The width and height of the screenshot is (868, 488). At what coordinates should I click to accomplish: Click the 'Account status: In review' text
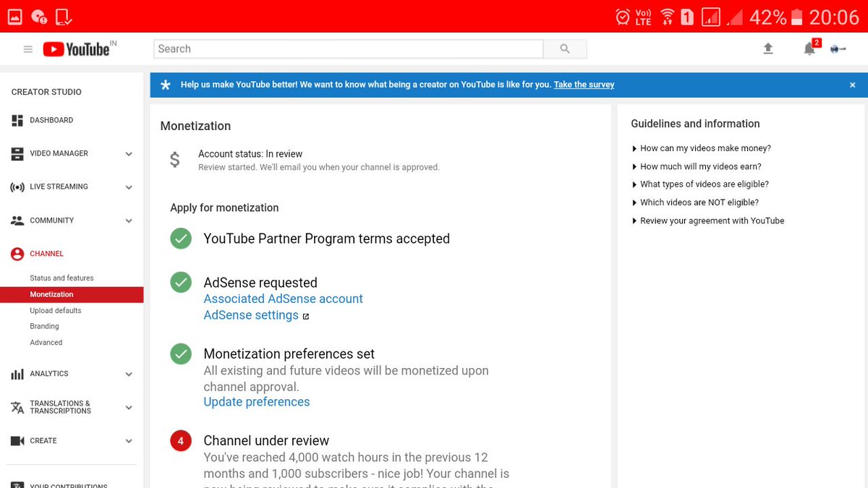click(250, 154)
